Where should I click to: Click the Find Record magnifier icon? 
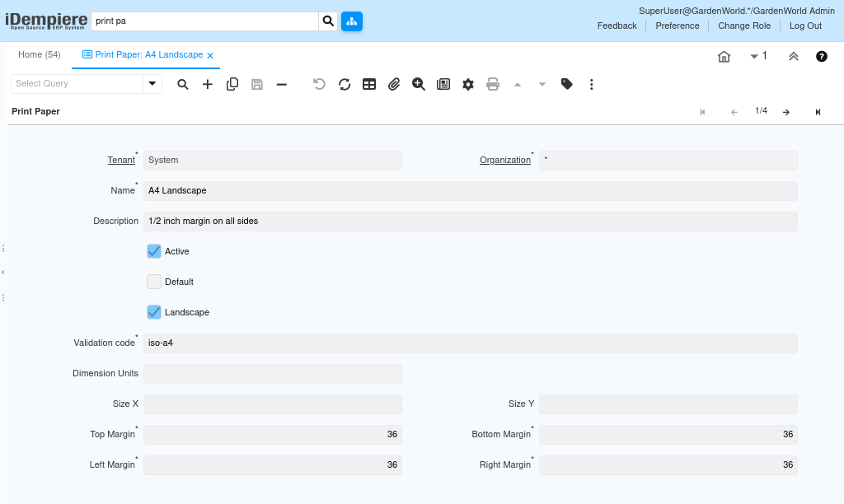tap(183, 85)
